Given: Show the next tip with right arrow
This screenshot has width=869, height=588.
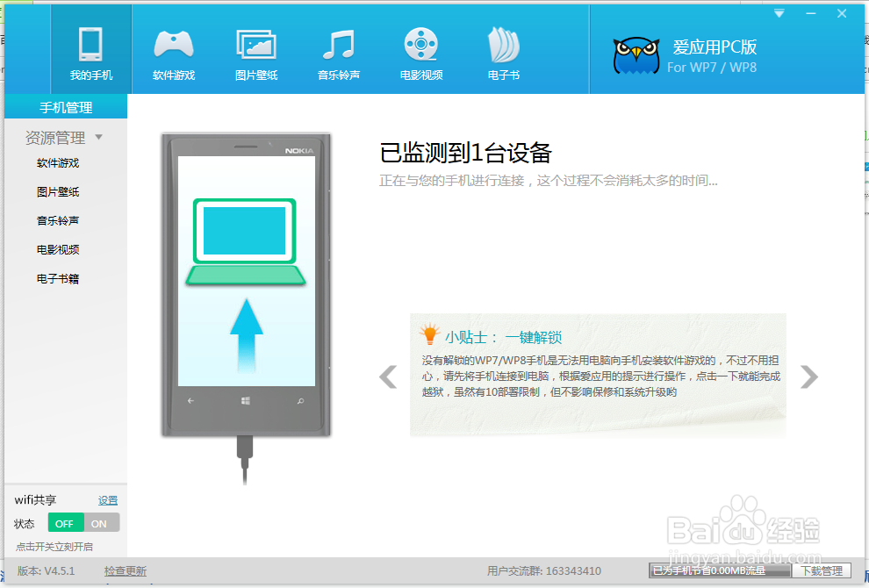Looking at the screenshot, I should 809,376.
